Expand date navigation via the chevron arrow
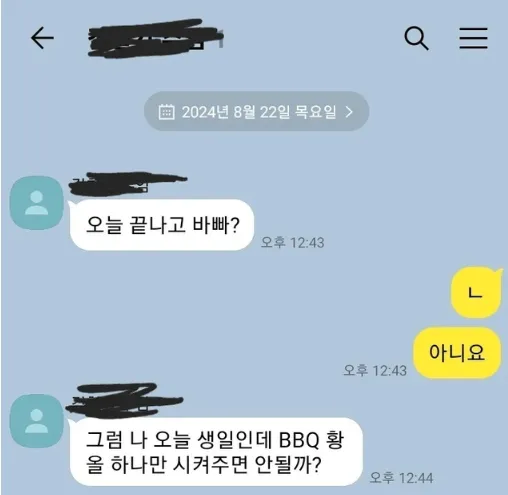508x495 pixels. tap(349, 112)
